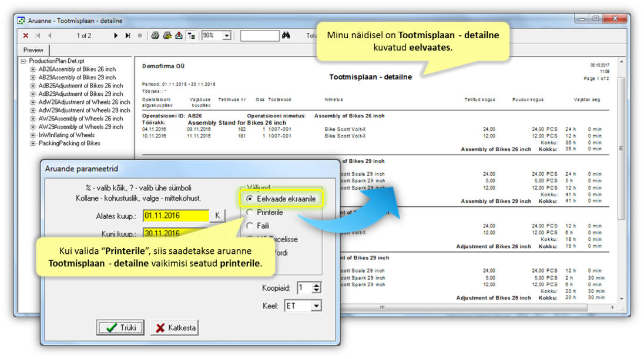Image resolution: width=644 pixels, height=359 pixels.
Task: Select the Faili output radio button
Action: click(x=250, y=226)
